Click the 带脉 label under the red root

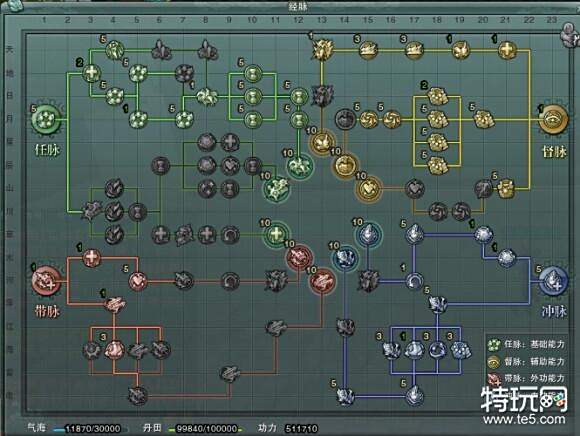point(47,311)
